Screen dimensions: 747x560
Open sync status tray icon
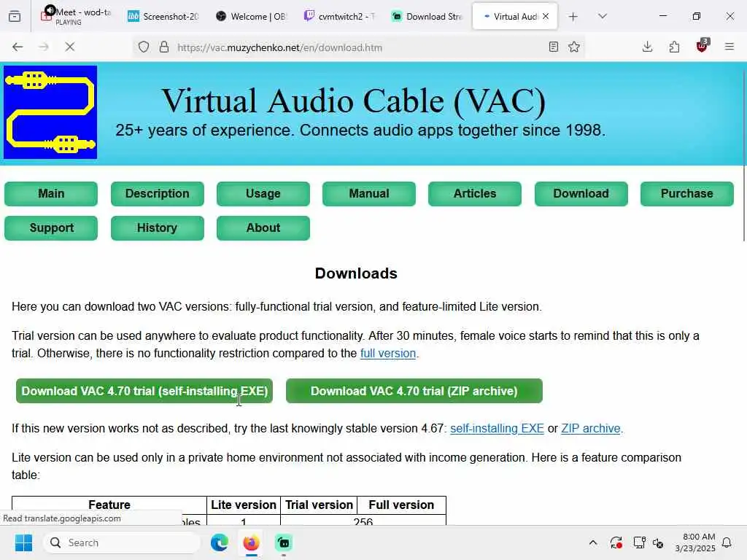tap(616, 542)
